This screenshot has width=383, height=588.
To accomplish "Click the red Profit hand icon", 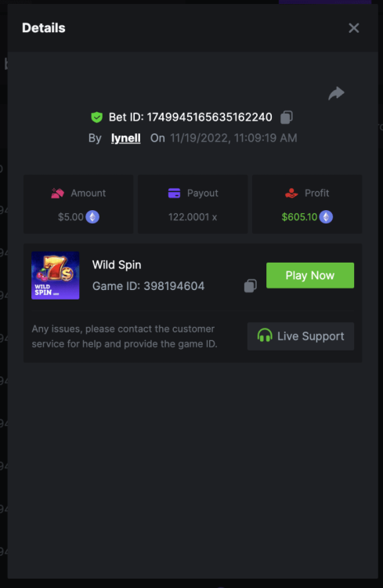I will (291, 193).
